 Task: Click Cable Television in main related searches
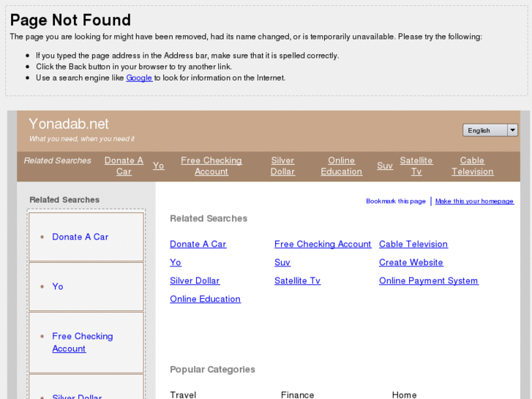click(x=413, y=245)
